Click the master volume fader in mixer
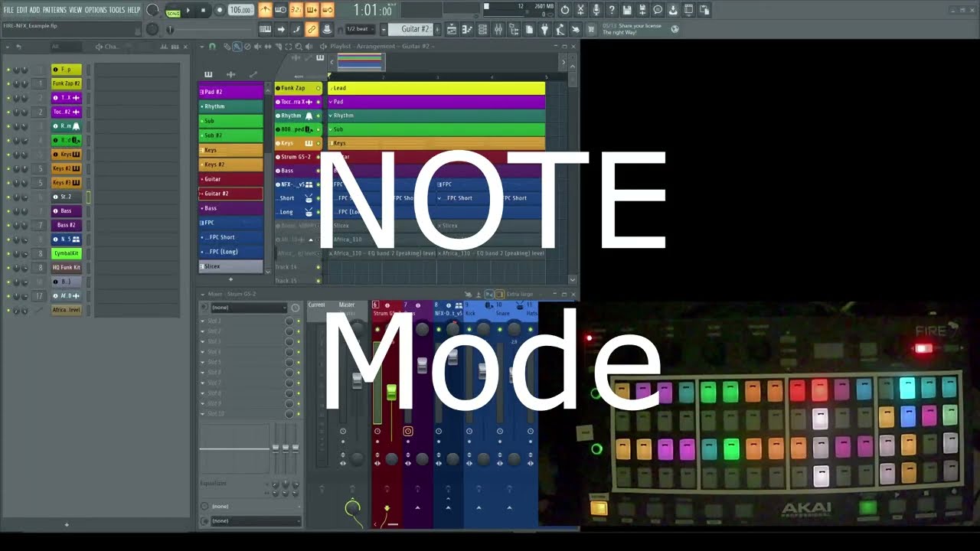Screen dimensions: 980x551 click(357, 381)
